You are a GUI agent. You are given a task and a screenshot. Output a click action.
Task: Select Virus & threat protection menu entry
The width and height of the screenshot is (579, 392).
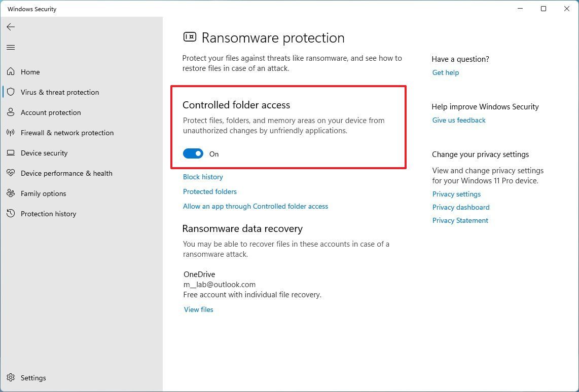[59, 92]
